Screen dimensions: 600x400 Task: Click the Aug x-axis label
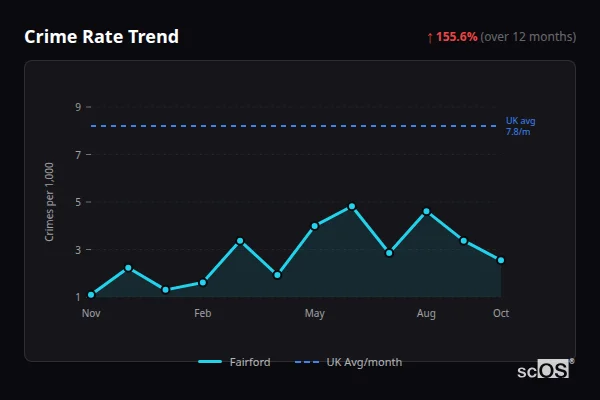tap(426, 314)
